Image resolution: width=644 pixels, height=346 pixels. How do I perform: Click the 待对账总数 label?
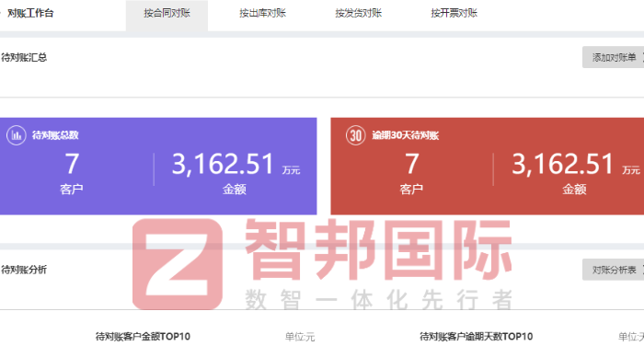(x=55, y=135)
